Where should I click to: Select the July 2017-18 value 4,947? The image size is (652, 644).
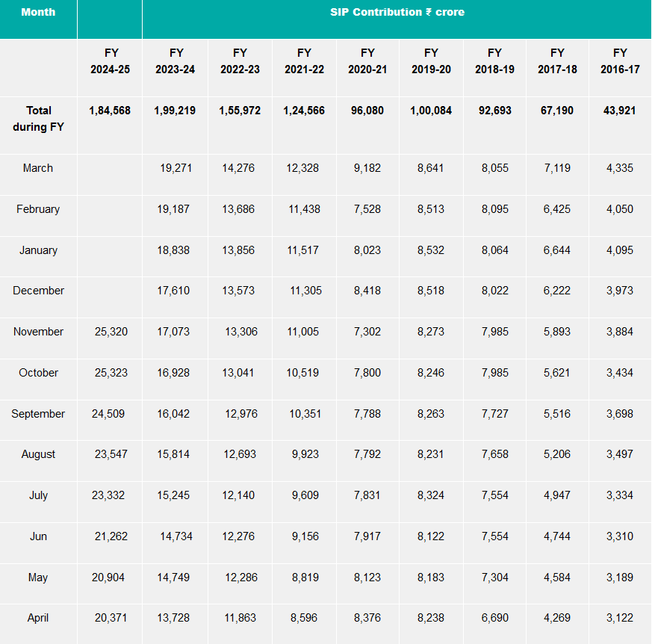557,495
